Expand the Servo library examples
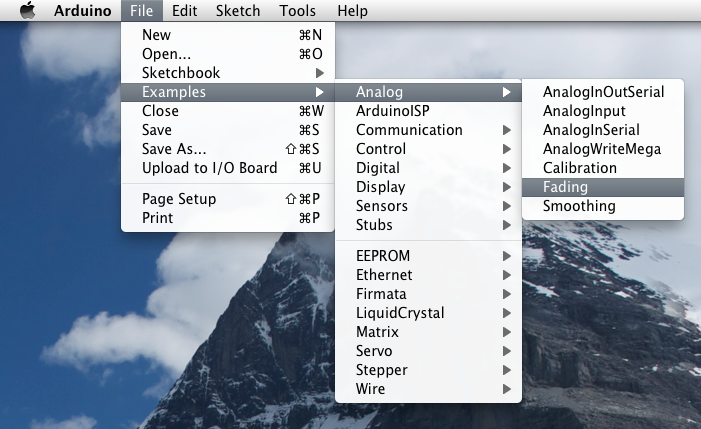 click(x=428, y=351)
